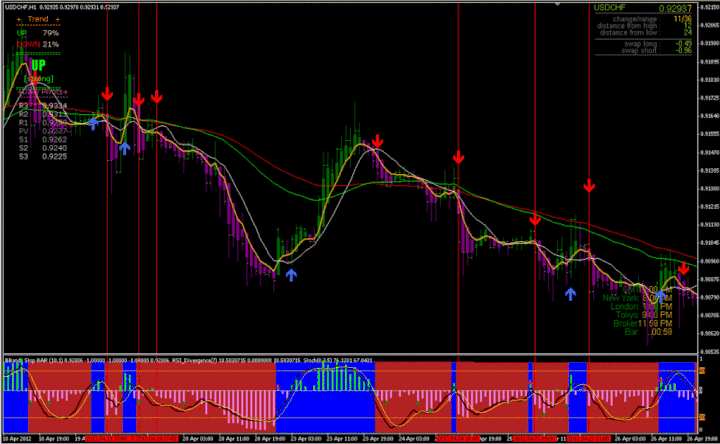Click the small red arrow under the big UP label
Viewport: 720px width, 444px height.
pos(34,77)
